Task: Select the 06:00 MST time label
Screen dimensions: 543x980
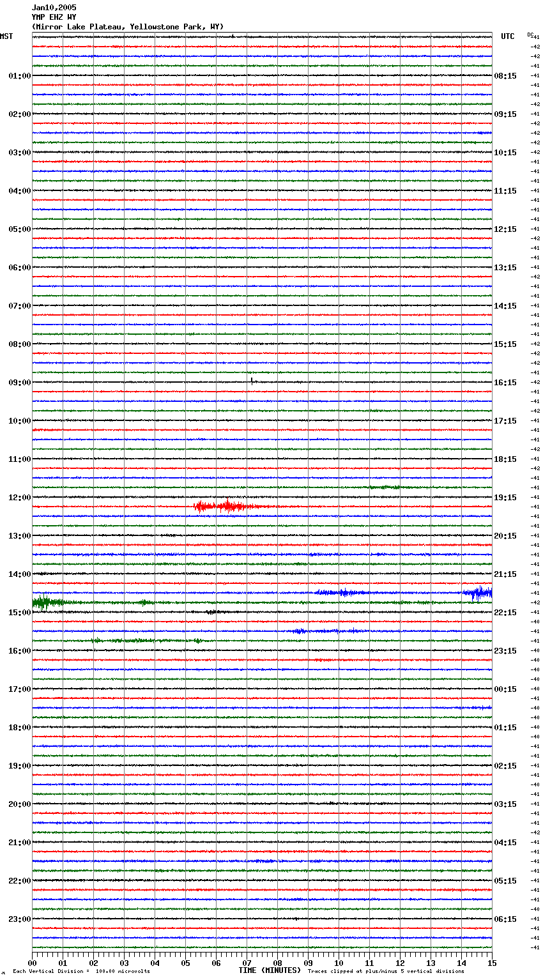Action: [x=20, y=268]
